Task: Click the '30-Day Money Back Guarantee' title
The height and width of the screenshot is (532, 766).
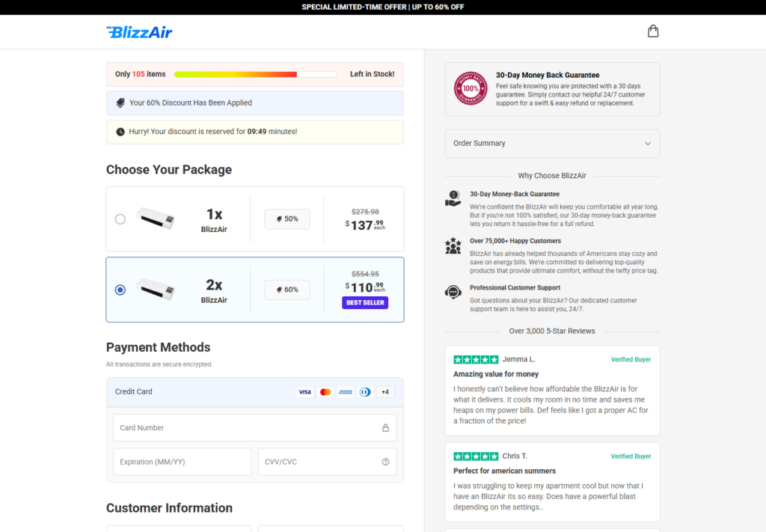Action: coord(548,76)
